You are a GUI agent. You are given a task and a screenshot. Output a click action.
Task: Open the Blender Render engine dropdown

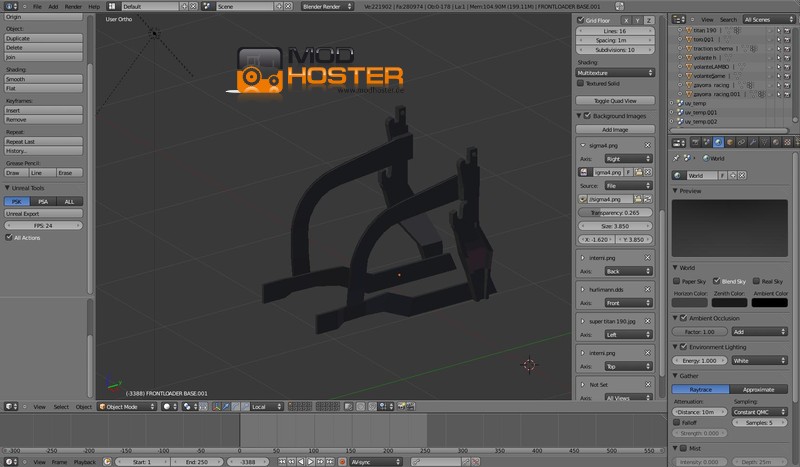click(x=327, y=7)
